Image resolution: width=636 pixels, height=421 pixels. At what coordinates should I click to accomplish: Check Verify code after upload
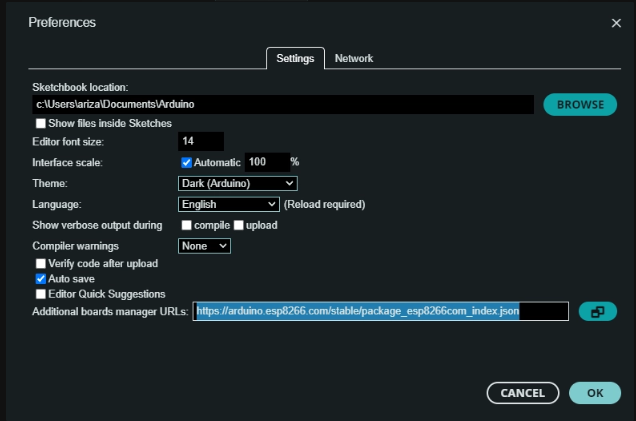coord(41,264)
